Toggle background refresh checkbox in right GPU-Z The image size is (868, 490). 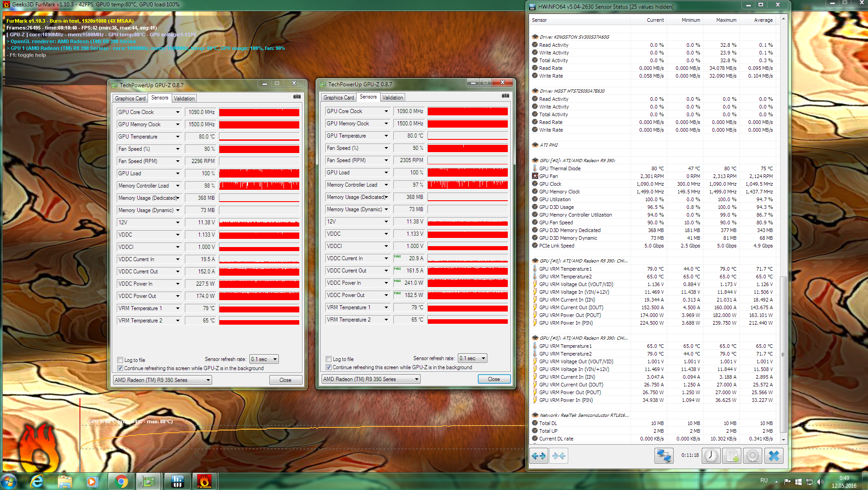[x=328, y=367]
